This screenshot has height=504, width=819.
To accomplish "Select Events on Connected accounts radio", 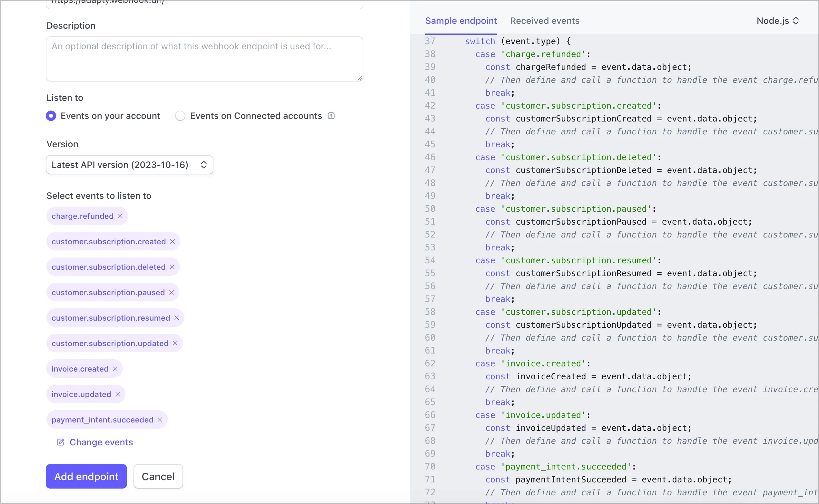I will [x=181, y=116].
